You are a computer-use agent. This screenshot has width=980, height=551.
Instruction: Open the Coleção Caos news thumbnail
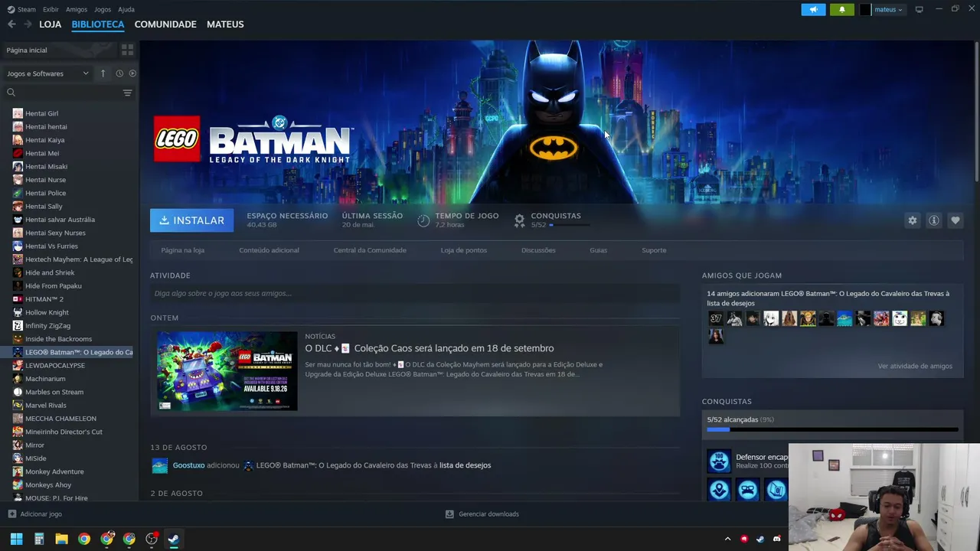[x=227, y=371]
